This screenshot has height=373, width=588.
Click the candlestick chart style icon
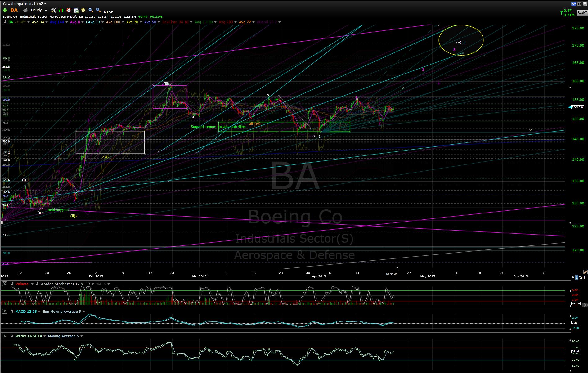pos(61,10)
